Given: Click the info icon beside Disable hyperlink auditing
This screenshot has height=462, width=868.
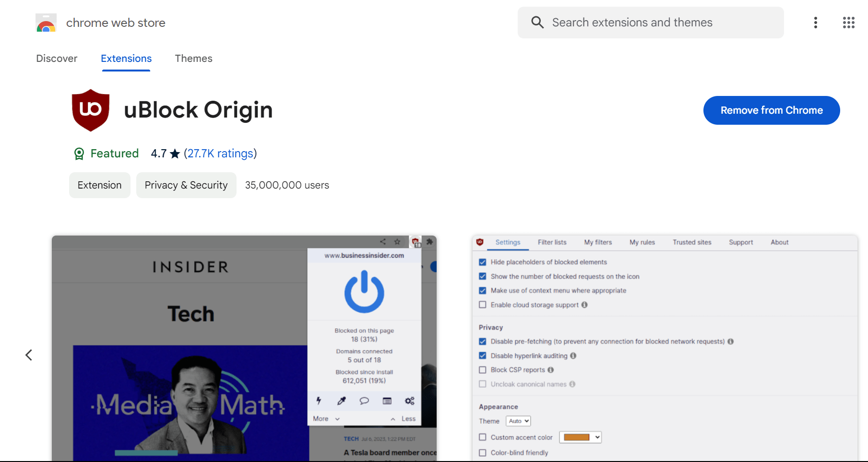Looking at the screenshot, I should (573, 356).
